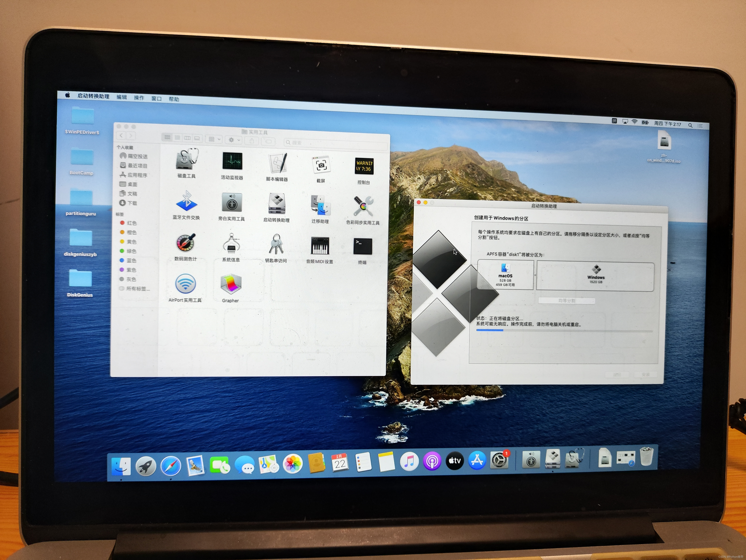Click the partition divider between macOS and Windows

(x=535, y=275)
